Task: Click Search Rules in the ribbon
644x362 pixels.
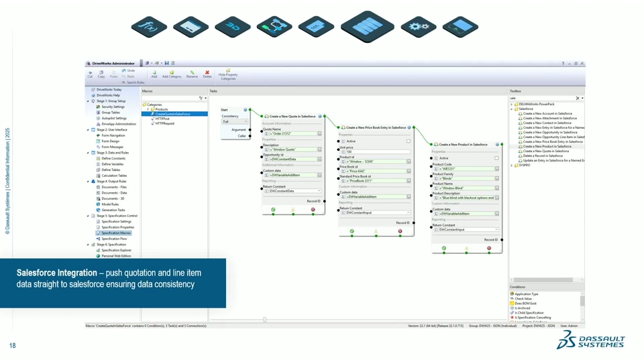Action: pyautogui.click(x=133, y=82)
